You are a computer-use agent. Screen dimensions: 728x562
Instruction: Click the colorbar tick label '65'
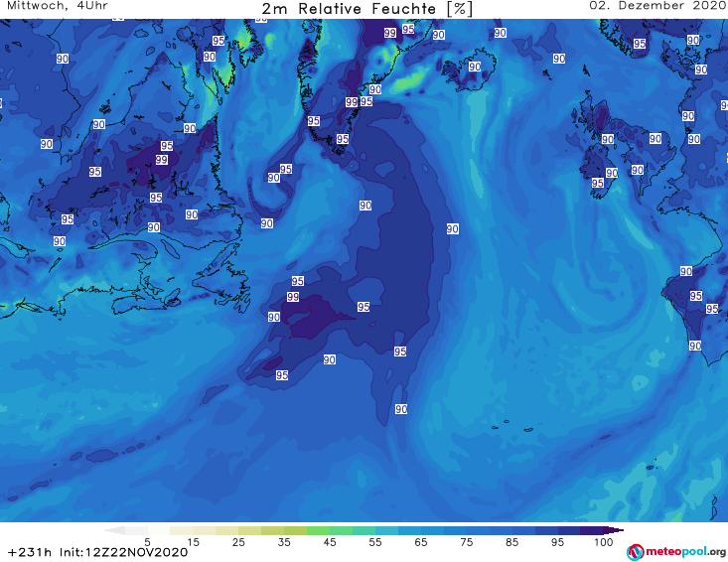click(x=421, y=542)
